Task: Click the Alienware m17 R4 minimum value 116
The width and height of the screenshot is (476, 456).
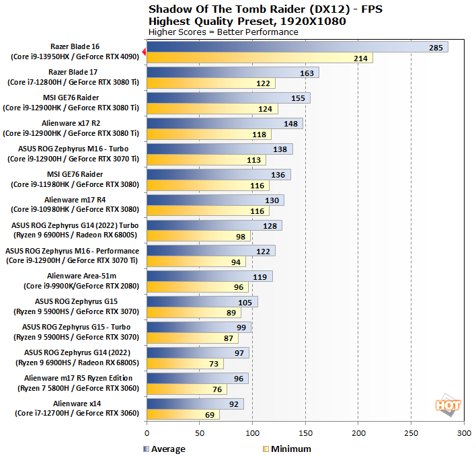Action: click(257, 211)
